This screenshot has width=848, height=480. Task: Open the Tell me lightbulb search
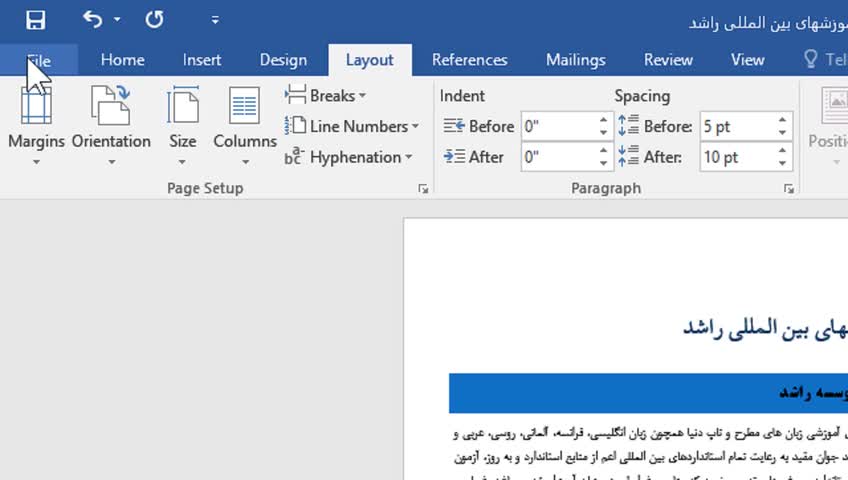tap(812, 60)
